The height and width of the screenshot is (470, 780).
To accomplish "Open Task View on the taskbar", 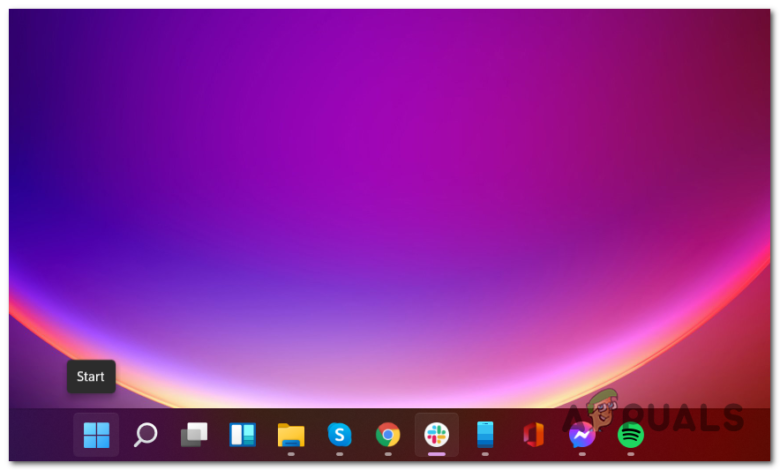I will (194, 435).
